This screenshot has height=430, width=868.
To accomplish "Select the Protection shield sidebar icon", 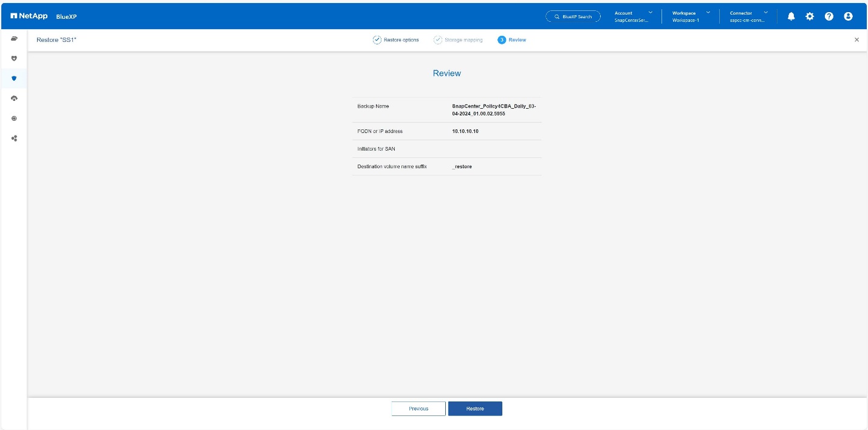I will pos(14,78).
